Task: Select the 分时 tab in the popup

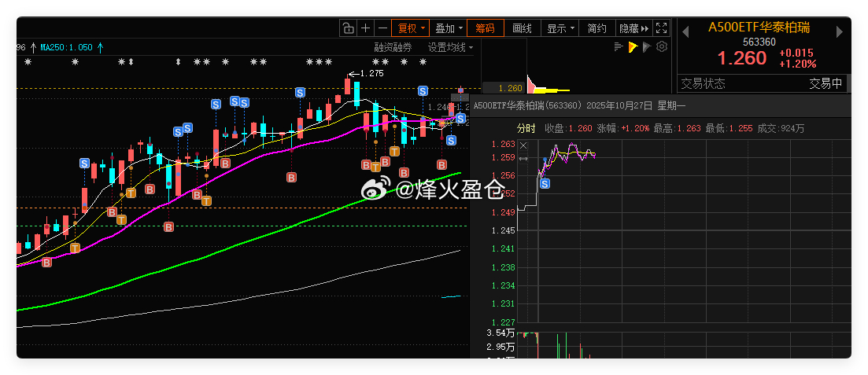Action: tap(526, 128)
